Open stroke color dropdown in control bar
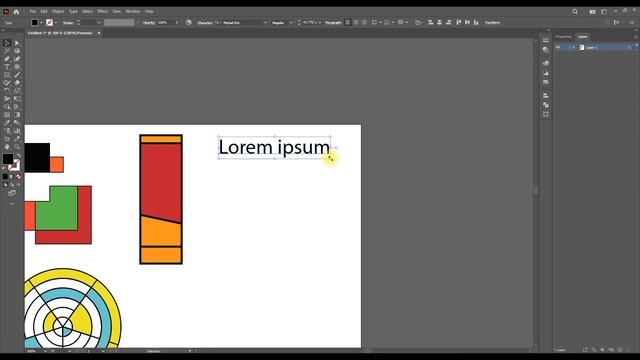This screenshot has width=640, height=360. [x=56, y=23]
